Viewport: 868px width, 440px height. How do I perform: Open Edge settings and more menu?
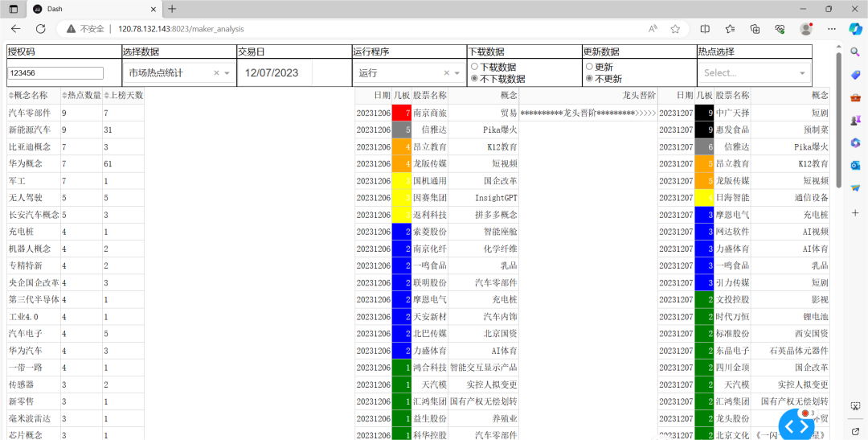click(831, 29)
